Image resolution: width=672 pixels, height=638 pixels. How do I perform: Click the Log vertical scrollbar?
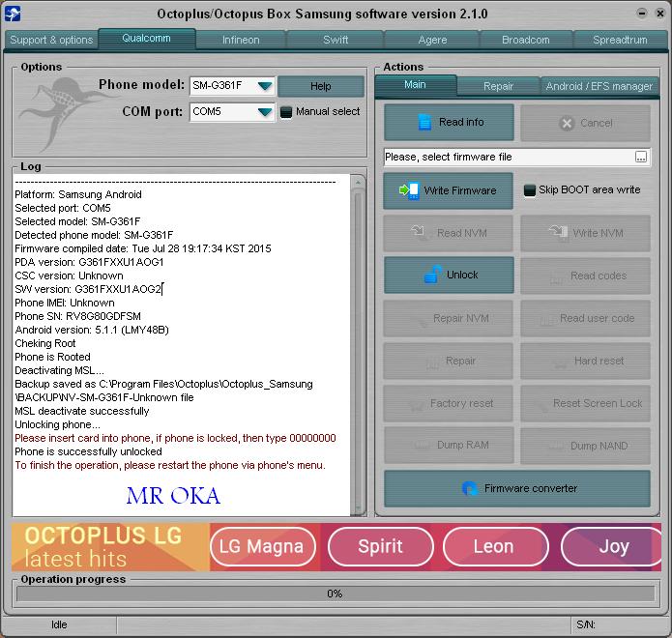tap(358, 345)
